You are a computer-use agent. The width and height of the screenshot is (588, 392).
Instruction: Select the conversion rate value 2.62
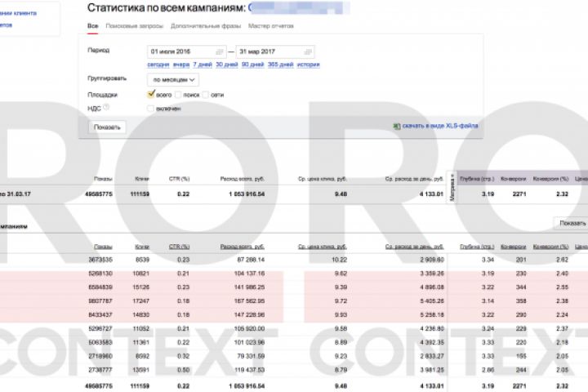point(562,260)
